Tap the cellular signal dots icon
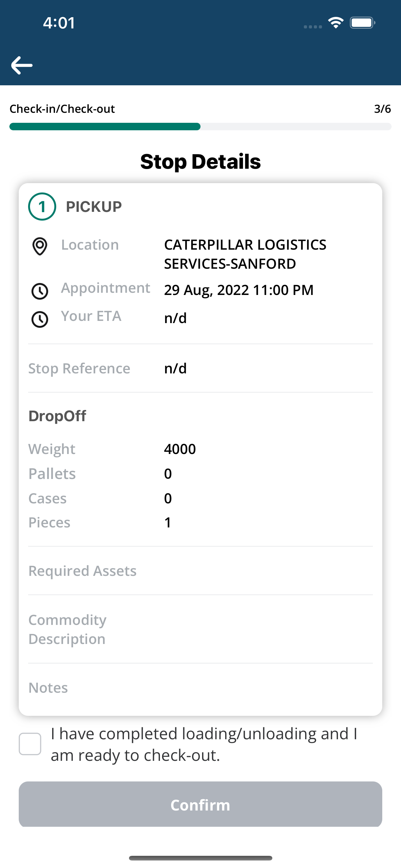401x868 pixels. pos(313,27)
